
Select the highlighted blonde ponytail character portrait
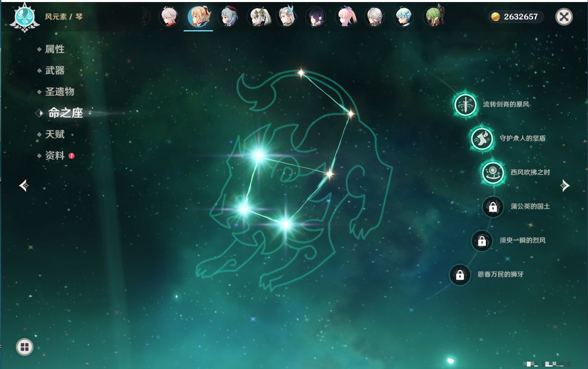click(199, 16)
